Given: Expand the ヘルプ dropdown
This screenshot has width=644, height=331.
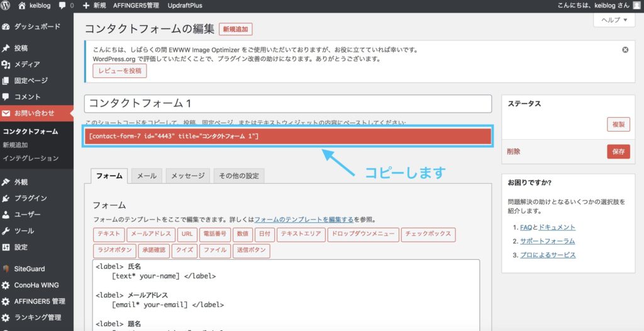Looking at the screenshot, I should 614,20.
